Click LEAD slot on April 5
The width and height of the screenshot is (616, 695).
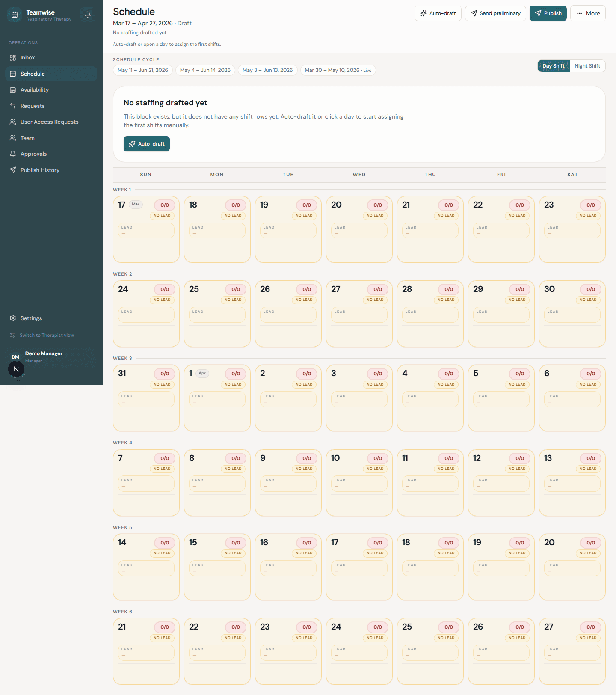coord(501,399)
